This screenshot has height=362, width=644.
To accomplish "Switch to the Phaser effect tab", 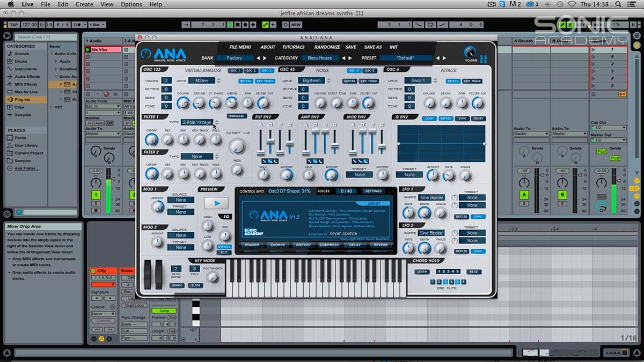I will click(x=253, y=245).
